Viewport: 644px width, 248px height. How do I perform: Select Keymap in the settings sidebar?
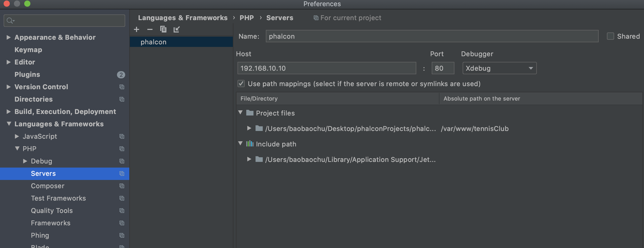28,50
